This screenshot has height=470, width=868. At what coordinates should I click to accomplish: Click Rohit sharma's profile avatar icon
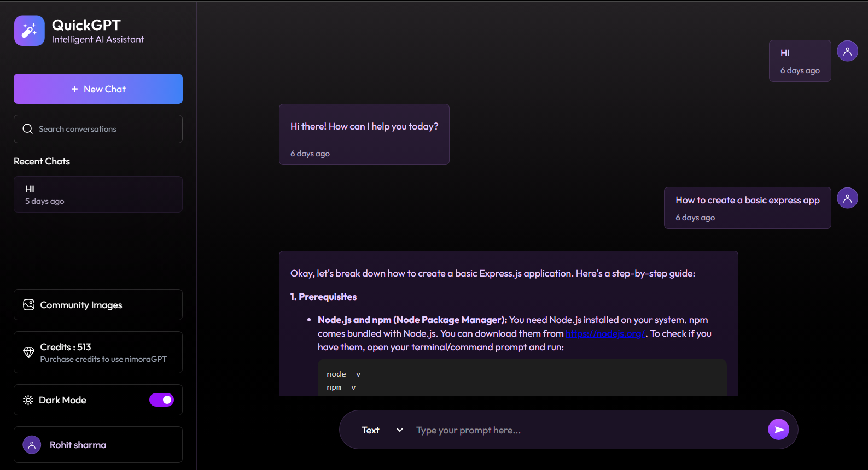pyautogui.click(x=32, y=445)
